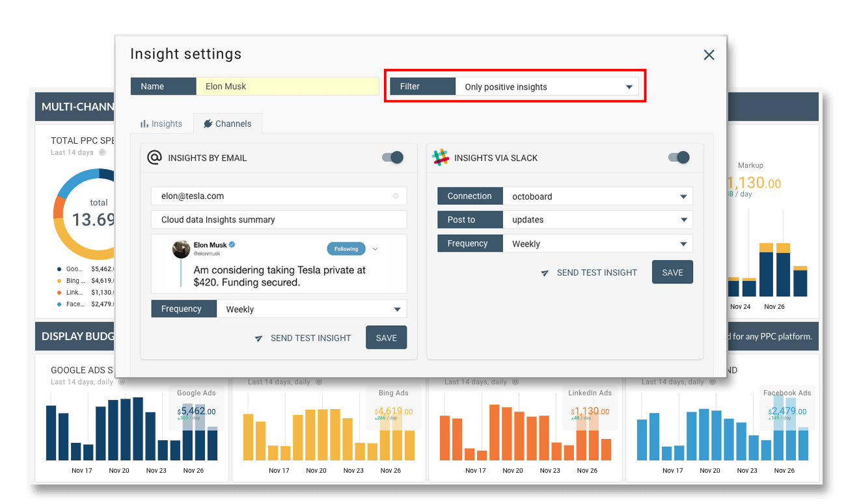Click the Total PPC spend donut chart

click(x=85, y=214)
